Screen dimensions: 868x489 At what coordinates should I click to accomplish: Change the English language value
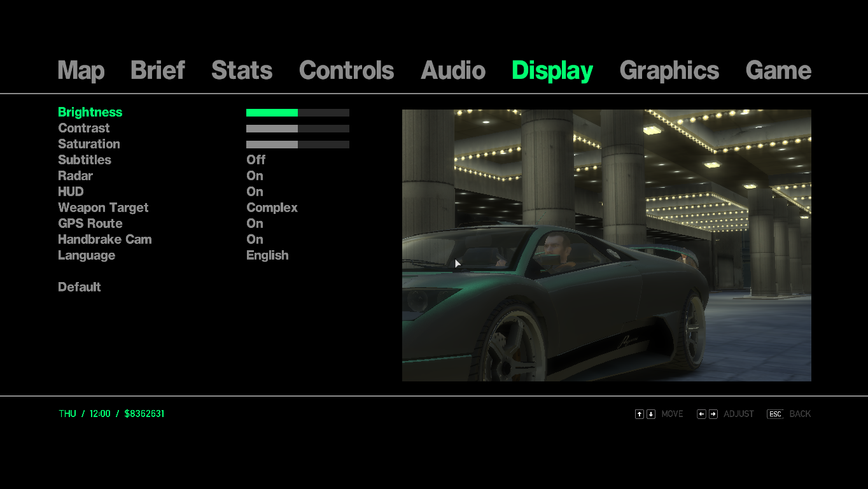pyautogui.click(x=267, y=255)
